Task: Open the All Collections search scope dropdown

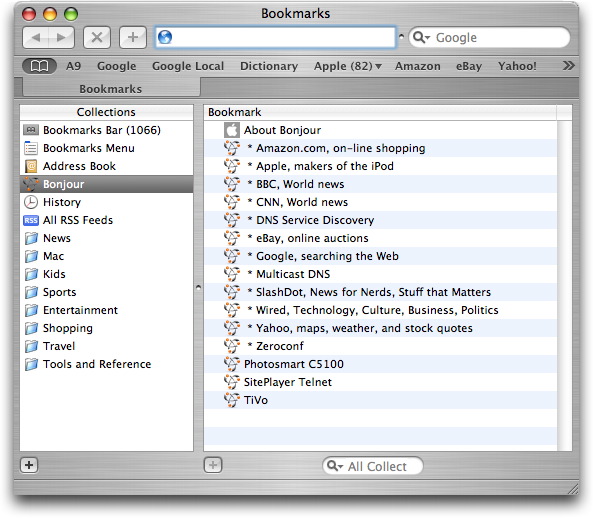Action: (335, 465)
